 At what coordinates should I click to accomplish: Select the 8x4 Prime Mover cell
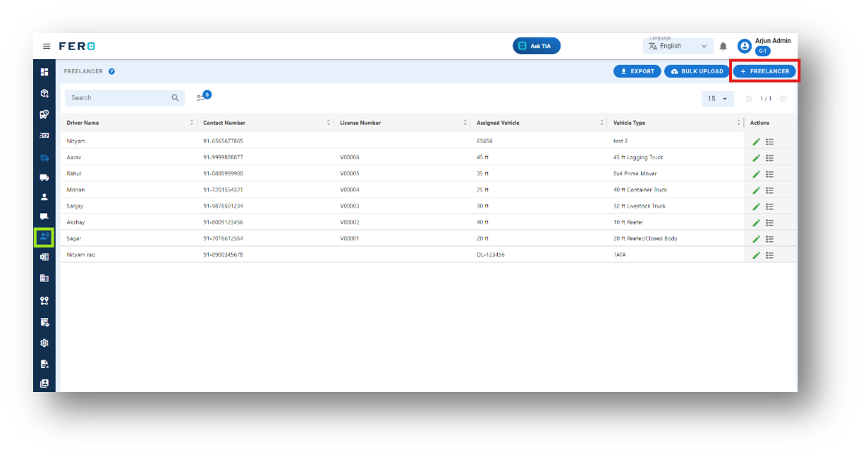click(635, 173)
